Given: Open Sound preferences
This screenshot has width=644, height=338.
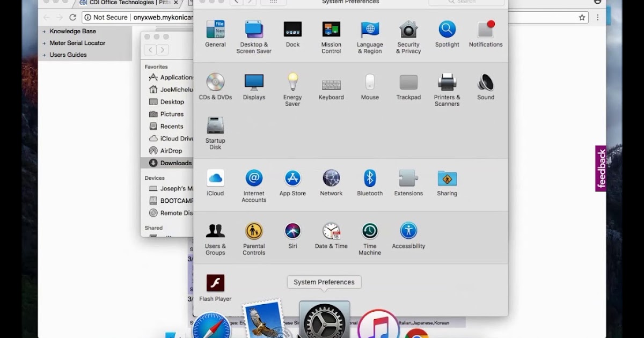Looking at the screenshot, I should (x=486, y=86).
